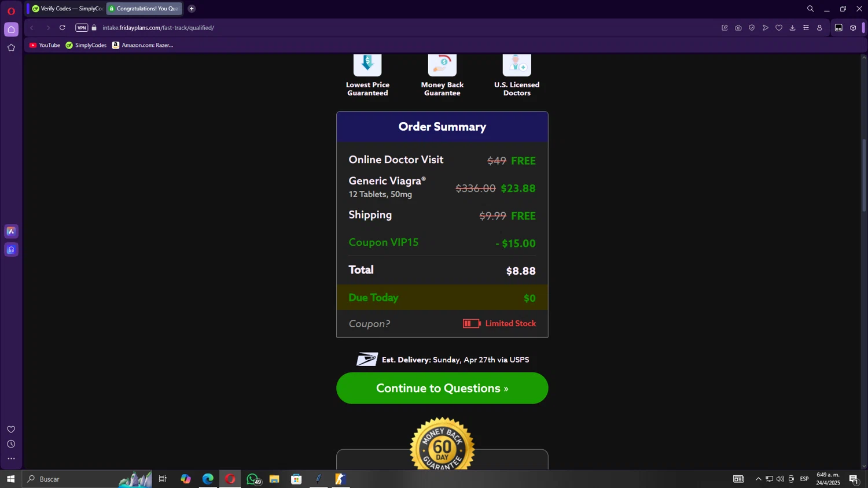Reload the current page

click(62, 28)
